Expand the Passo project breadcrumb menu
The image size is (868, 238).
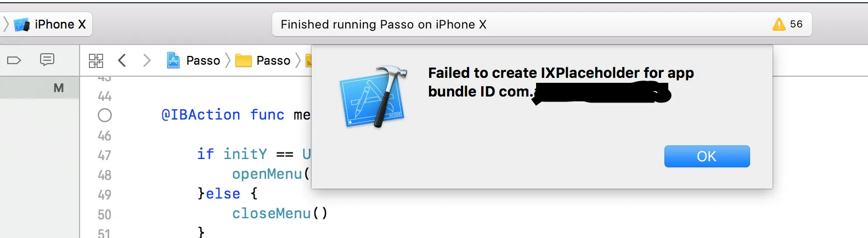203,60
